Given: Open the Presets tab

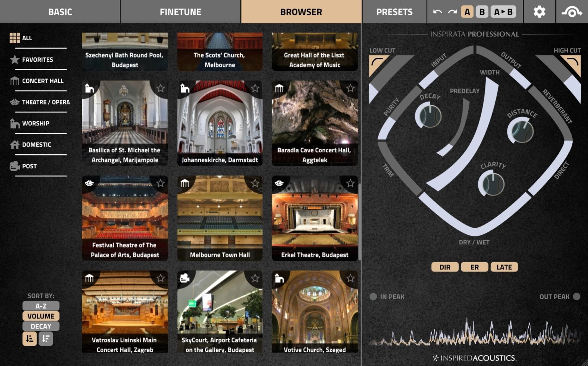Looking at the screenshot, I should [x=394, y=12].
